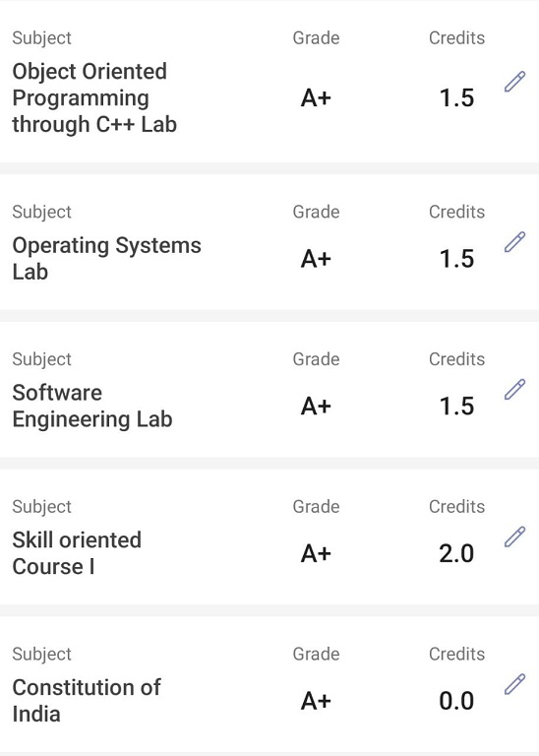Tap pencil icon beside Skill oriented Course I
Viewport: 539px width, 756px height.
point(514,536)
